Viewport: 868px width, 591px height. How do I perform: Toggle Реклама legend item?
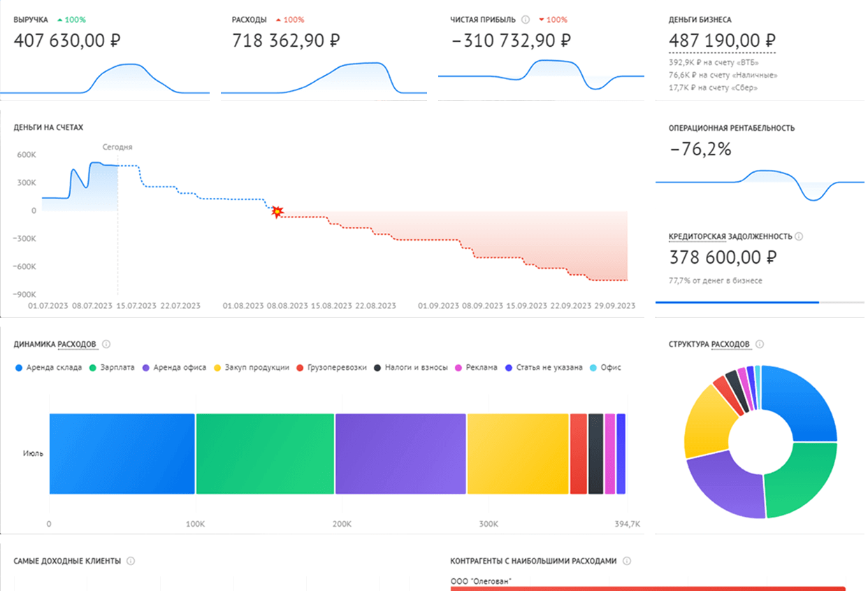click(x=476, y=367)
